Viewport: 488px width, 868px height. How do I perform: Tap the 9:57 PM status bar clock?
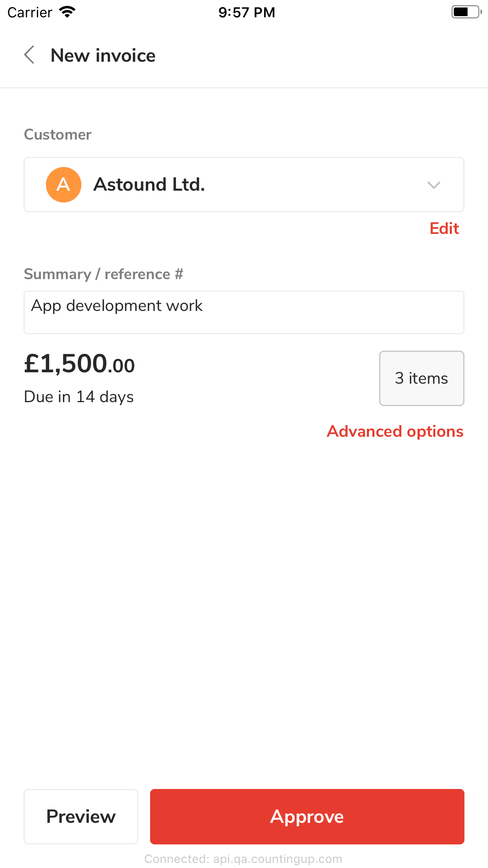[x=246, y=12]
